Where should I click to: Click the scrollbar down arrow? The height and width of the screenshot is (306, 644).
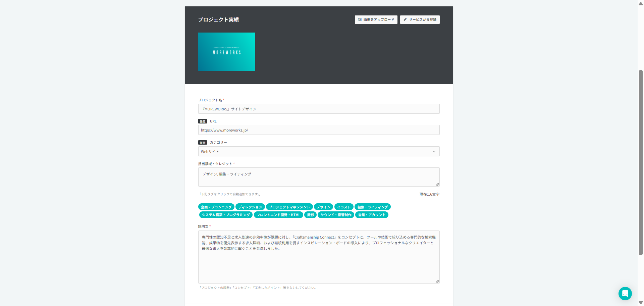click(x=641, y=303)
